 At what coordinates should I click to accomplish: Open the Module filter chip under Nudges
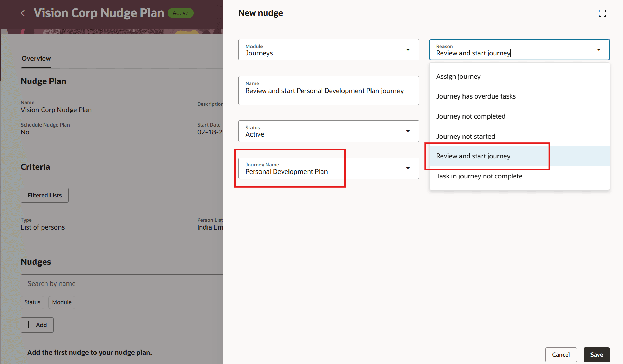tap(62, 302)
